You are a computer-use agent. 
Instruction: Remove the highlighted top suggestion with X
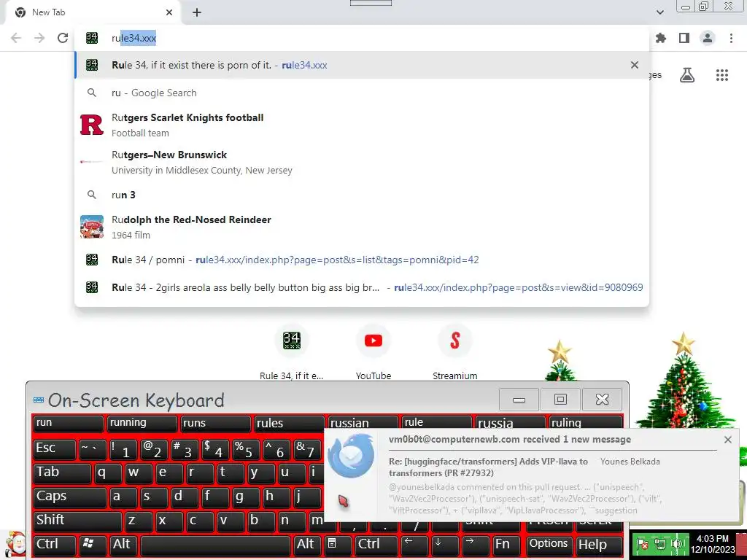click(634, 65)
